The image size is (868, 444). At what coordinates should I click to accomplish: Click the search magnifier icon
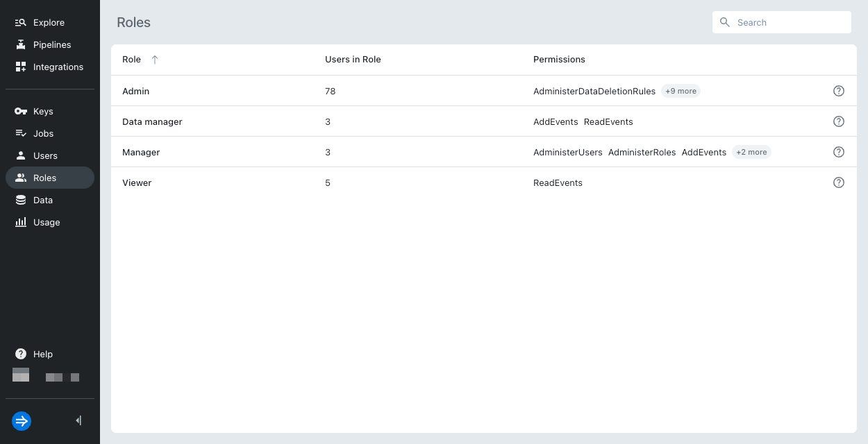click(725, 22)
